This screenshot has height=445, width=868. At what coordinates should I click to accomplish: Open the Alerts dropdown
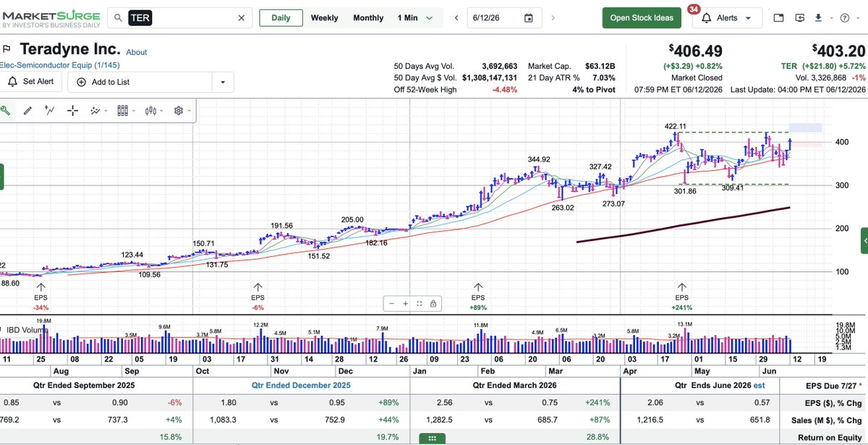(727, 18)
